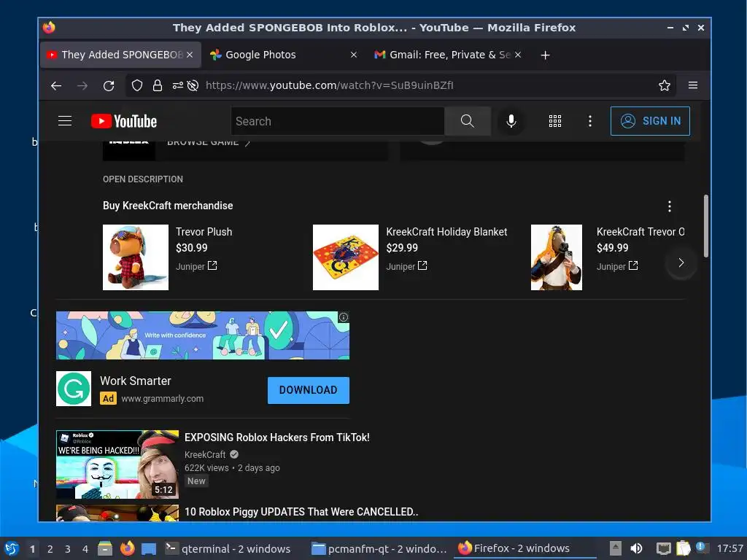Open merchandise shelf three-dot options

pyautogui.click(x=670, y=206)
